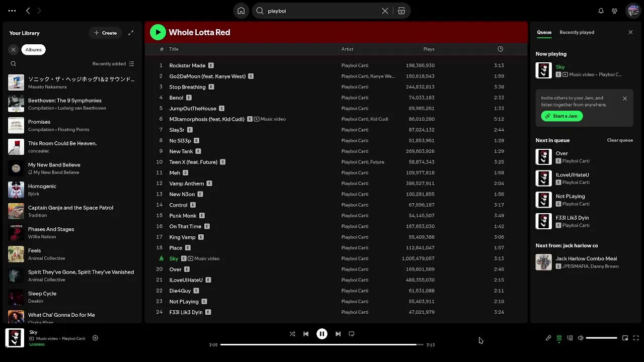
Task: Sort tracks by duration clock icon
Action: click(x=500, y=49)
